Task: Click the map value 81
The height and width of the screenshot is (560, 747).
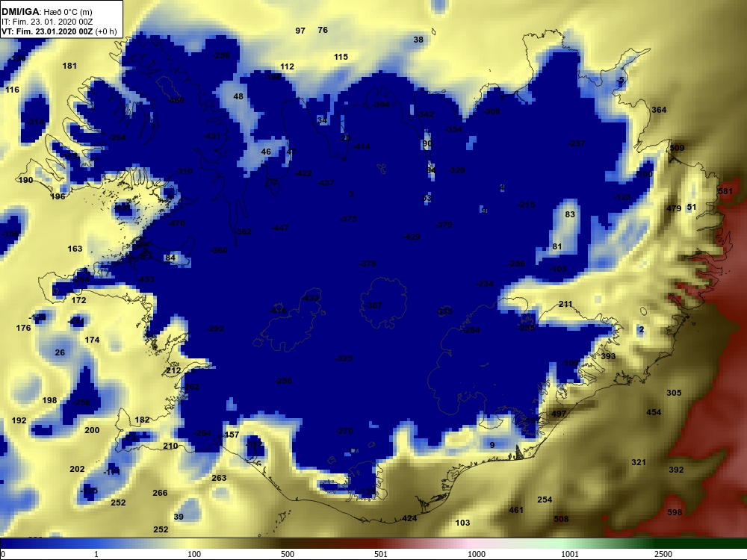Action: (x=557, y=246)
